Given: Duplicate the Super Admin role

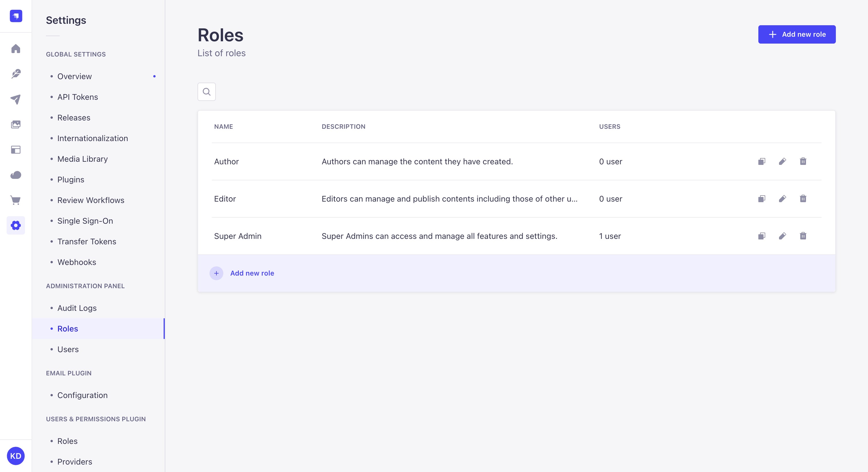Looking at the screenshot, I should point(762,236).
